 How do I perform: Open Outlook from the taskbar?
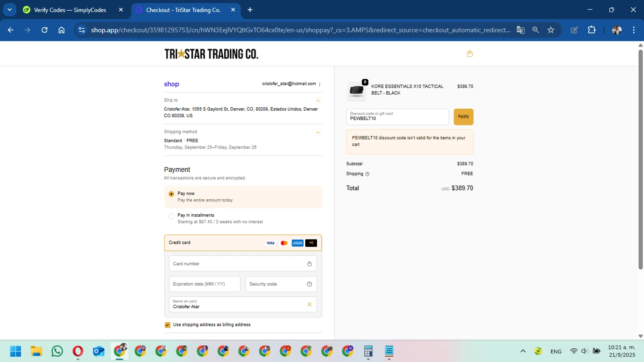pyautogui.click(x=99, y=351)
